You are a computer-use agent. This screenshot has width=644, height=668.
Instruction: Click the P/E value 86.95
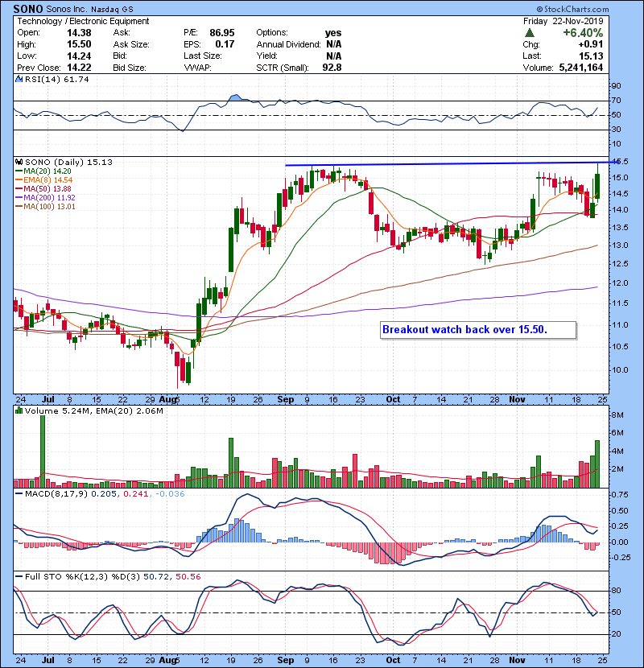[x=222, y=33]
